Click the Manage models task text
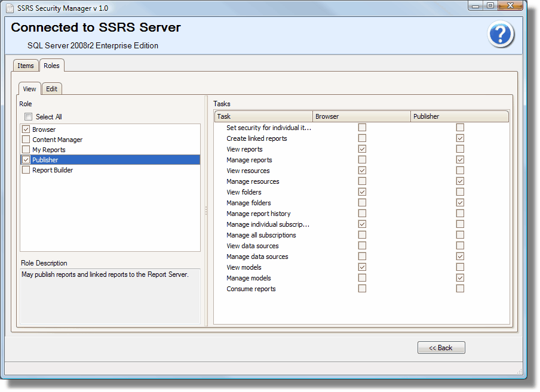This screenshot has height=392, width=540. [248, 278]
